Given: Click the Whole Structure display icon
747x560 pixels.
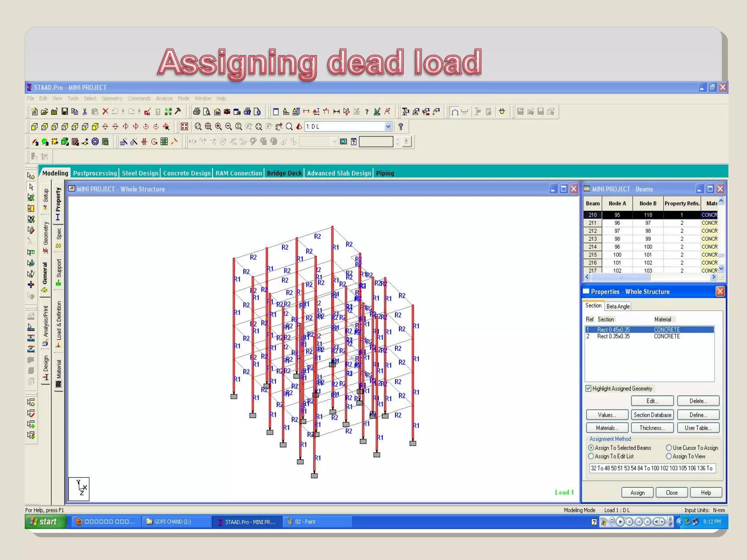Looking at the screenshot, I should 184,127.
